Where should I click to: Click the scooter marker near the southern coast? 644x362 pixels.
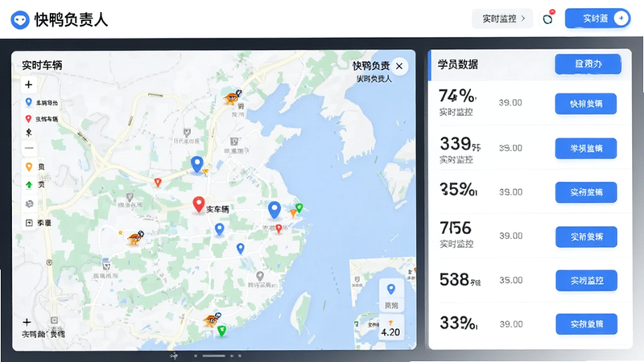[212, 319]
